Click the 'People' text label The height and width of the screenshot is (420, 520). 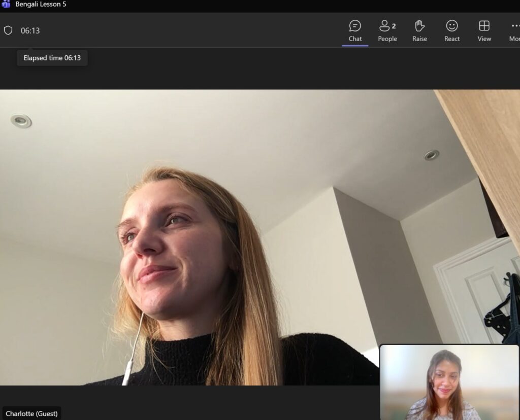[x=387, y=39]
